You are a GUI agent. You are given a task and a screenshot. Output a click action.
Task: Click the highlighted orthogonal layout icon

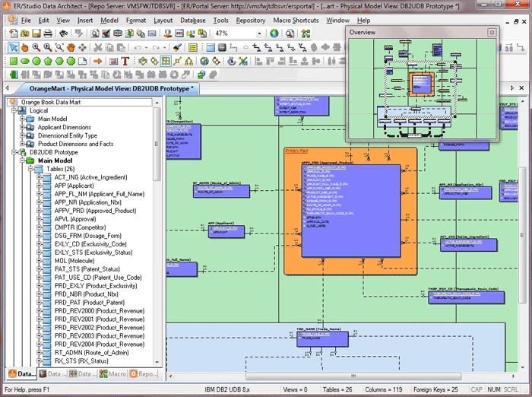(166, 61)
